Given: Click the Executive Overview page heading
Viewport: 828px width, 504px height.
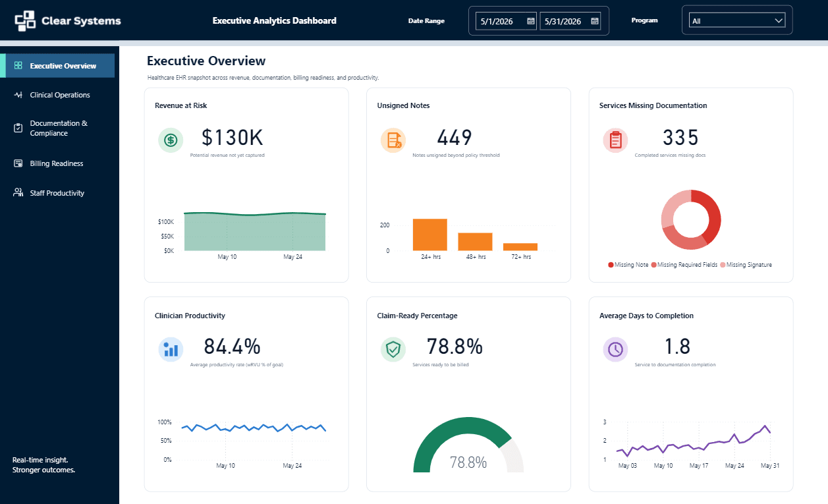Looking at the screenshot, I should coord(206,61).
